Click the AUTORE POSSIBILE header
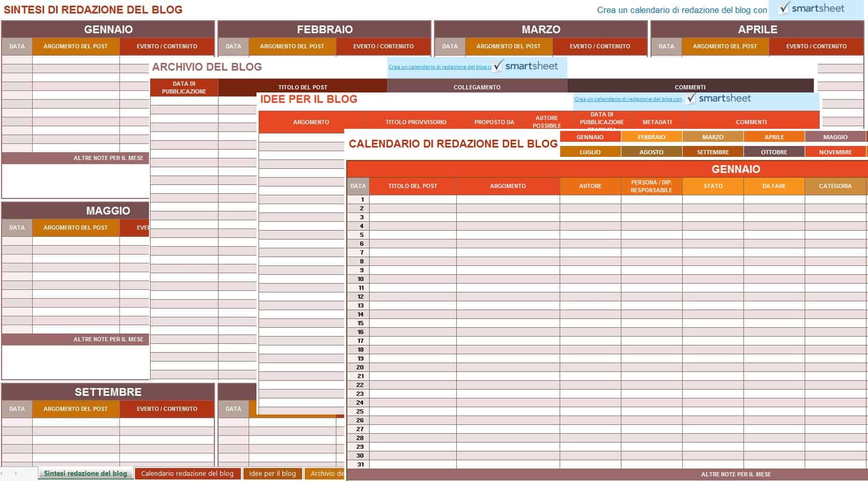 pyautogui.click(x=547, y=122)
